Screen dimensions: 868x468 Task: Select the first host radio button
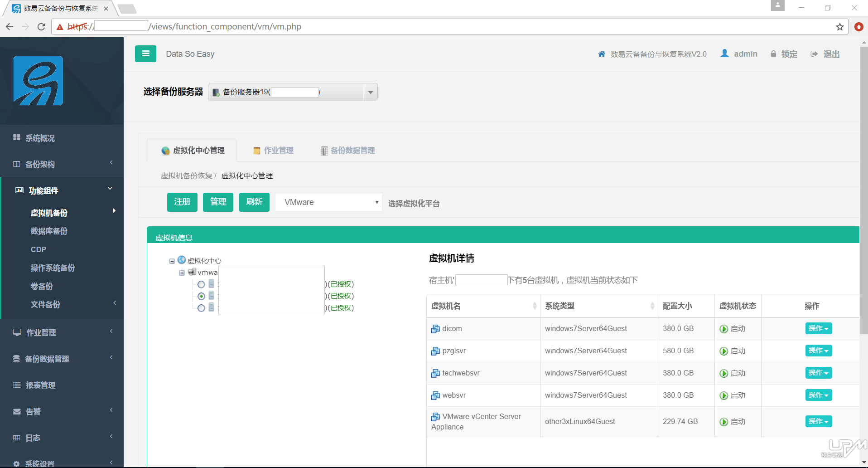point(201,284)
